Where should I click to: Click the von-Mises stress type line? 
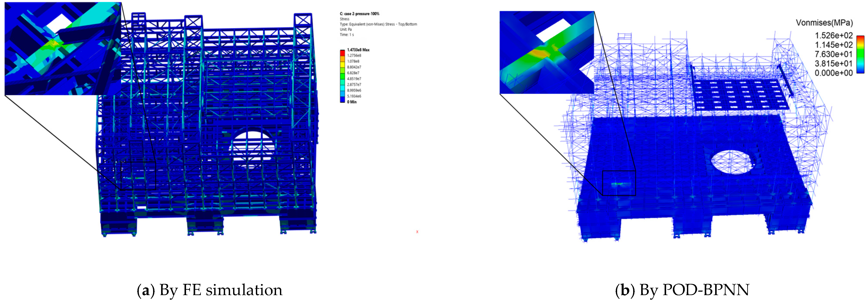pos(378,24)
